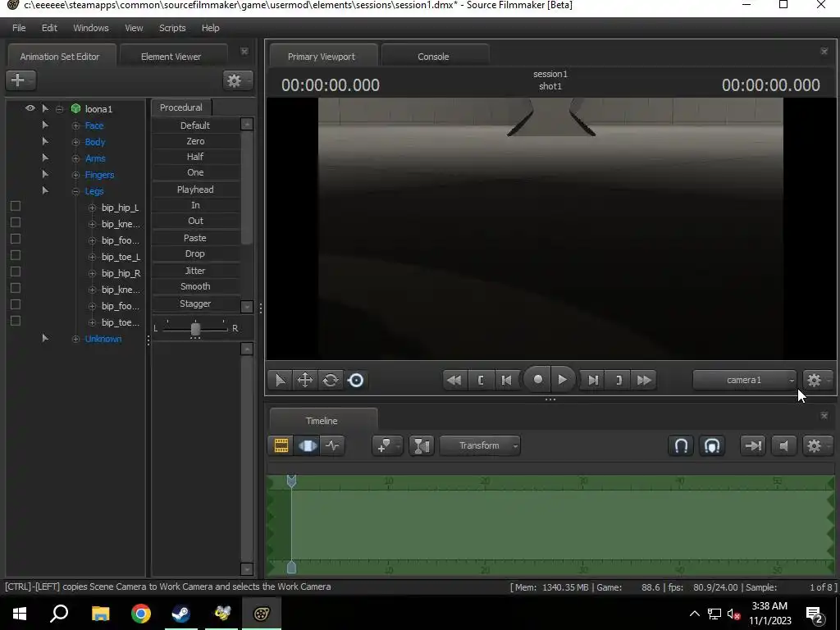Switch to the Clip Editor film icon
840x630 pixels.
coord(281,445)
